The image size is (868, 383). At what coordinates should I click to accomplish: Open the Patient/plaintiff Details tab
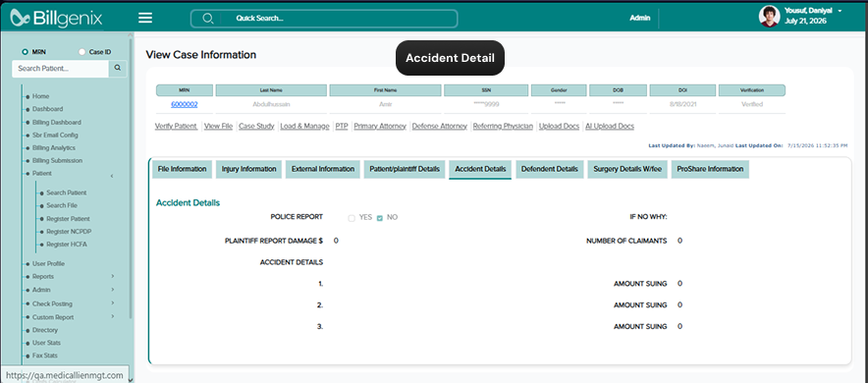point(405,169)
